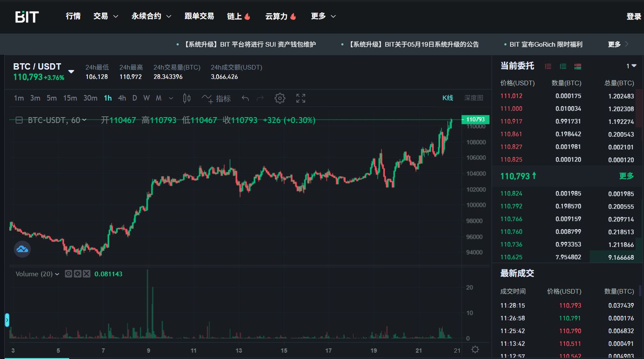This screenshot has width=644, height=359.
Task: Enter fullscreen chart mode
Action: 301,98
